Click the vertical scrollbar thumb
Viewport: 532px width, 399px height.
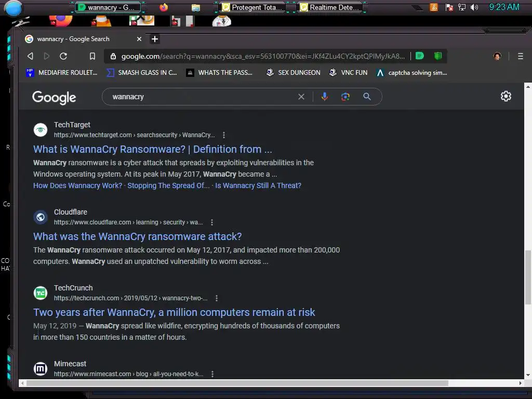528,277
